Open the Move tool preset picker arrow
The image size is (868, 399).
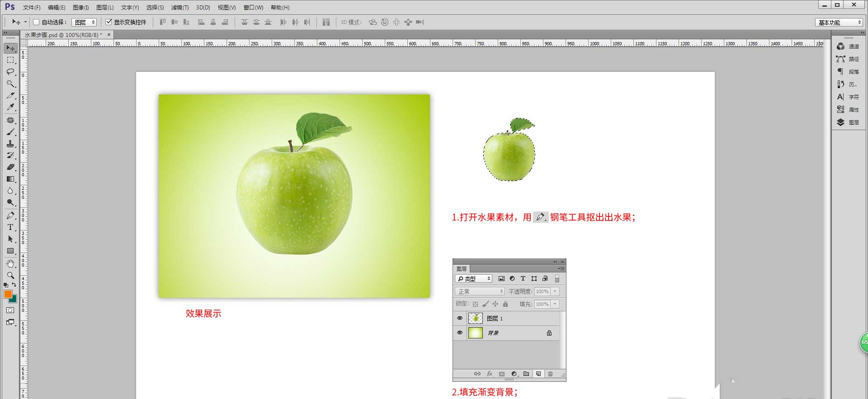(x=25, y=22)
